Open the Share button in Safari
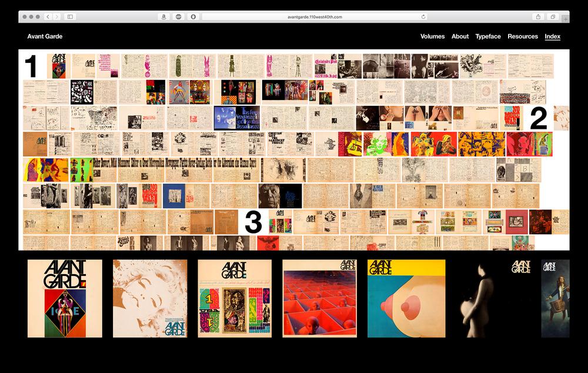Image resolution: width=588 pixels, height=373 pixels. 538,17
